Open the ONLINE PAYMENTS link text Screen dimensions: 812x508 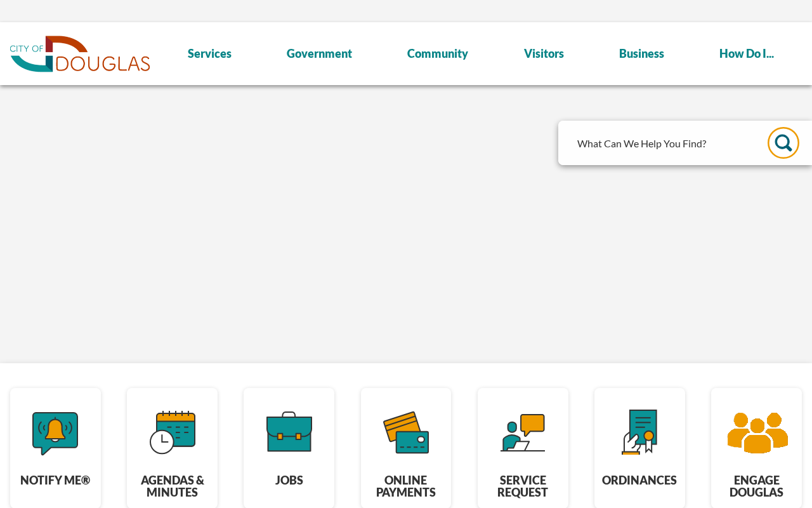tap(406, 486)
